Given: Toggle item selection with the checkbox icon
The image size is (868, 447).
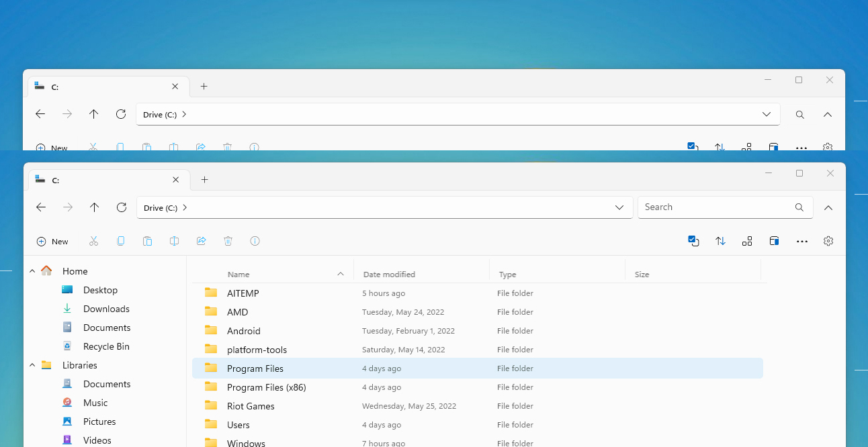Looking at the screenshot, I should (x=693, y=240).
